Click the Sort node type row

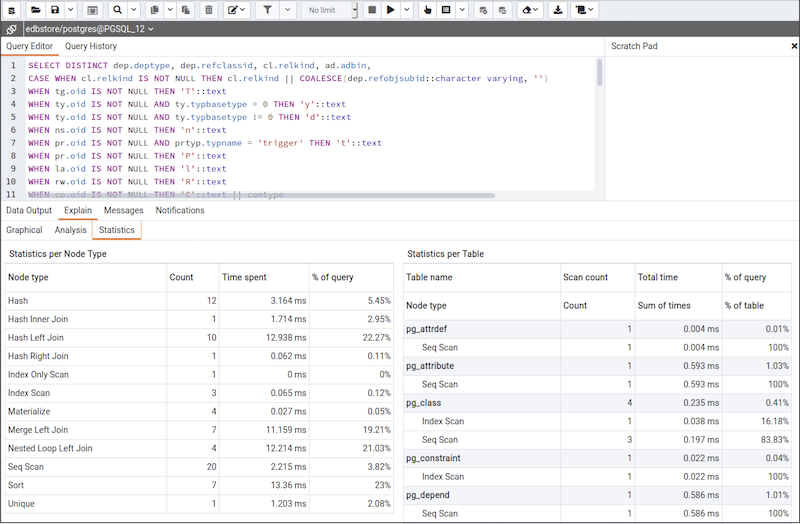click(199, 485)
